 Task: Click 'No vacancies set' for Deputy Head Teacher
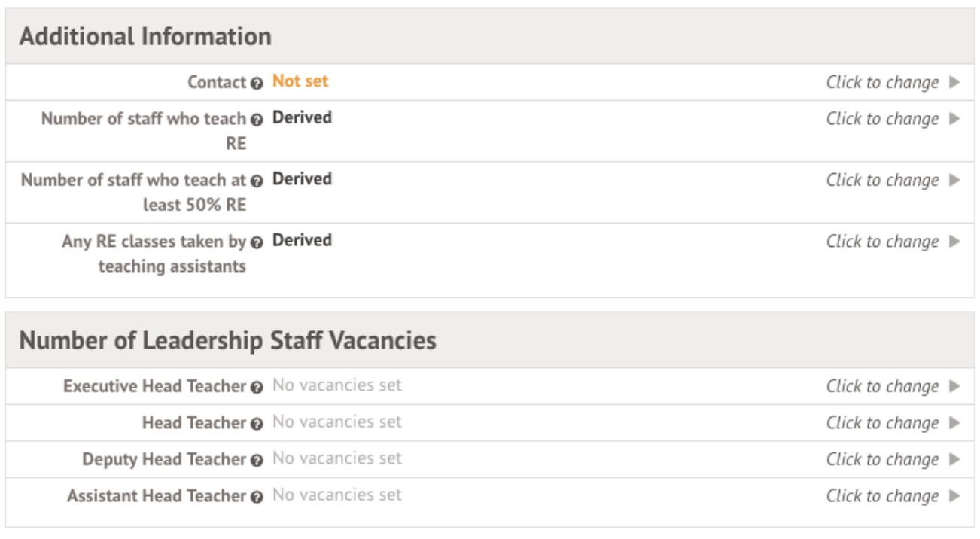[x=336, y=458]
